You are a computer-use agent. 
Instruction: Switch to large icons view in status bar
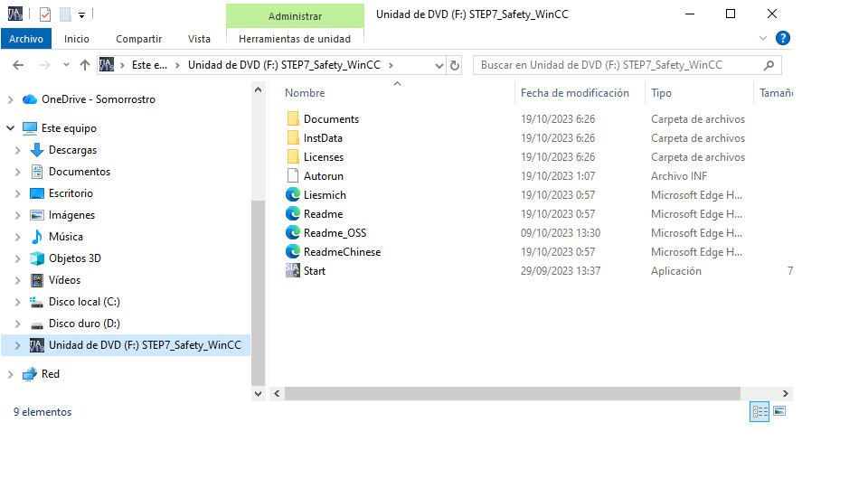tap(779, 411)
